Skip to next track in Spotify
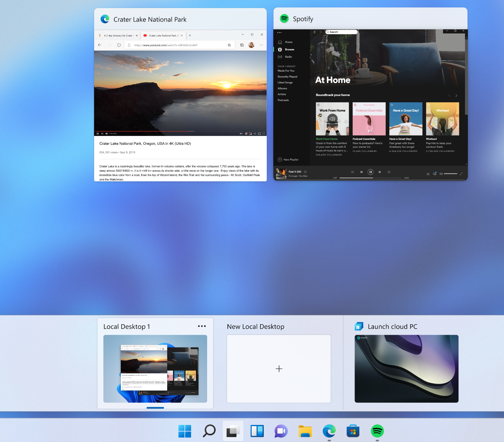The height and width of the screenshot is (442, 504). coord(379,172)
